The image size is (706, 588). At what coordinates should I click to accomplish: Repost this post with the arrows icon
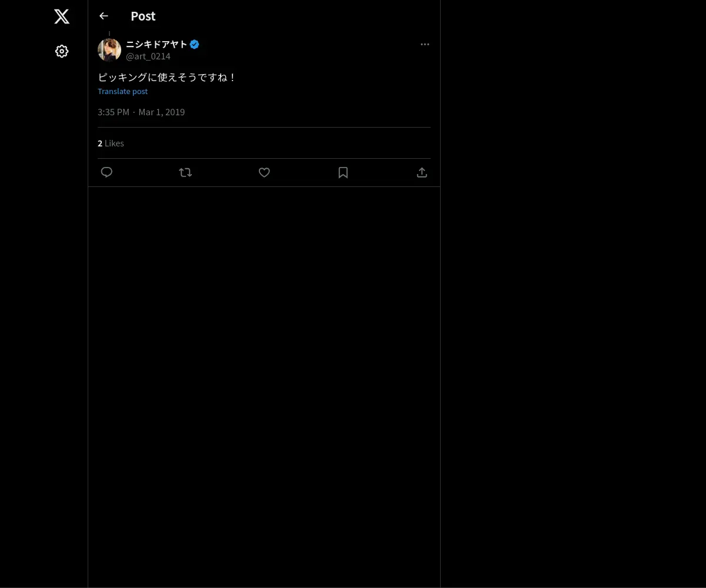(x=185, y=172)
